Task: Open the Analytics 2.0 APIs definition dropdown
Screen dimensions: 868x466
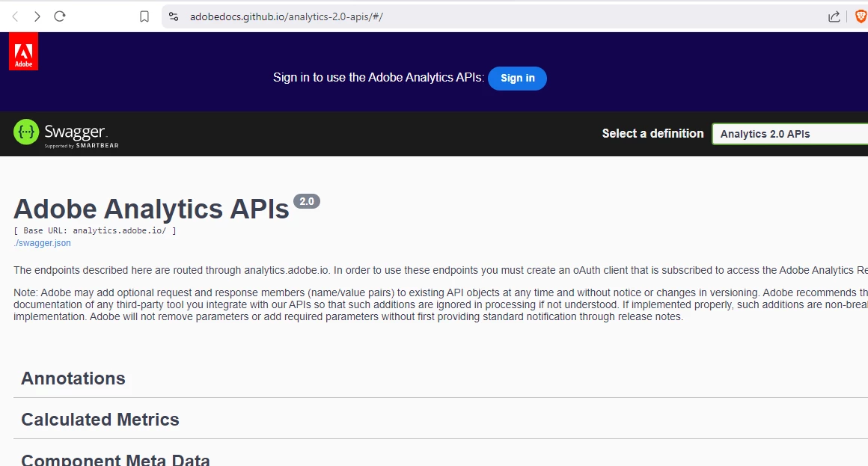Action: tap(790, 134)
